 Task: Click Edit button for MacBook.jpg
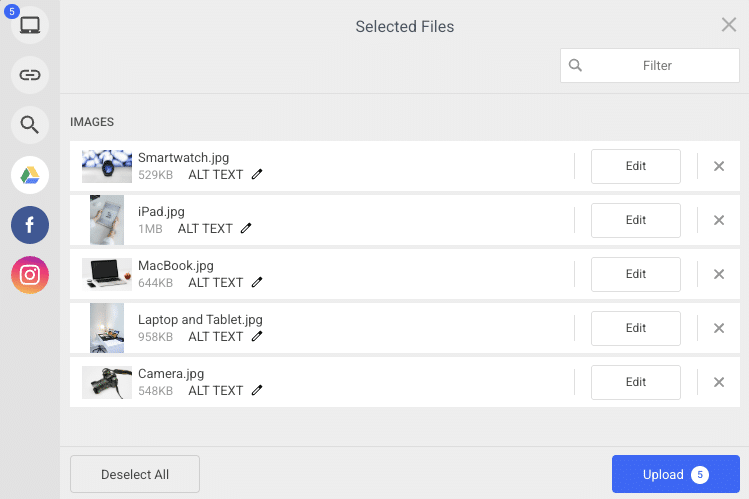click(x=636, y=274)
